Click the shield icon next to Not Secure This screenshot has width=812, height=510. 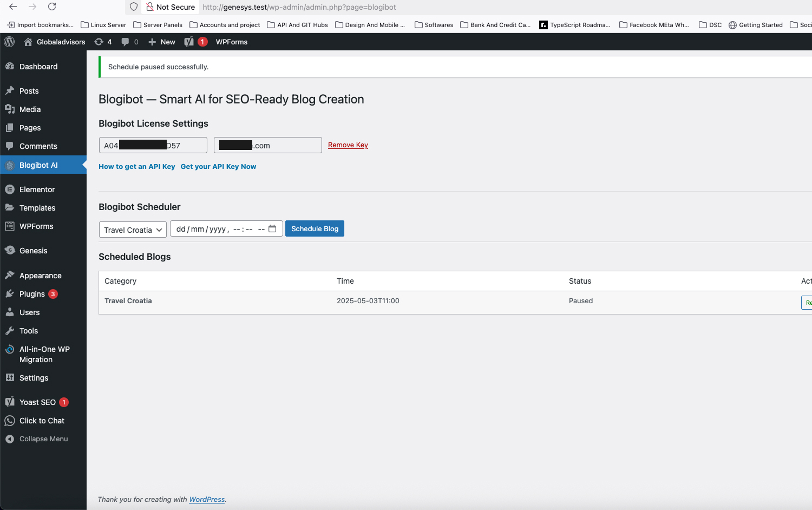tap(133, 7)
